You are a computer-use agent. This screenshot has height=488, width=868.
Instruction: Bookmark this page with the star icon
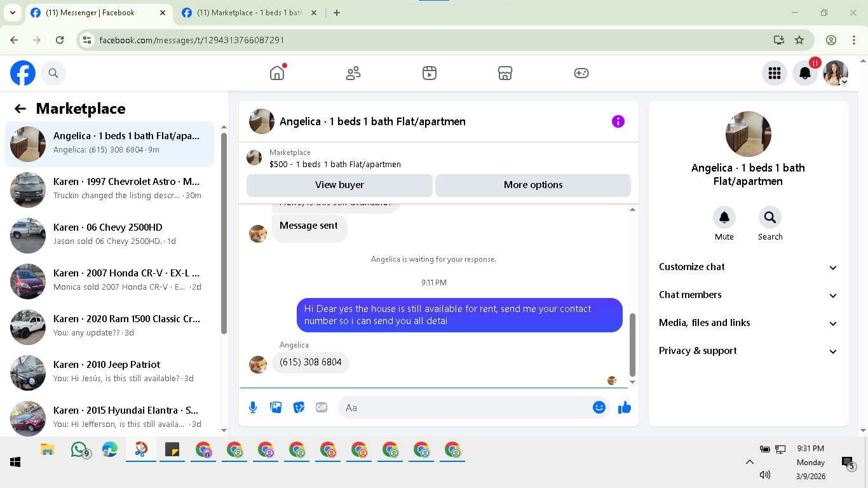coord(799,40)
